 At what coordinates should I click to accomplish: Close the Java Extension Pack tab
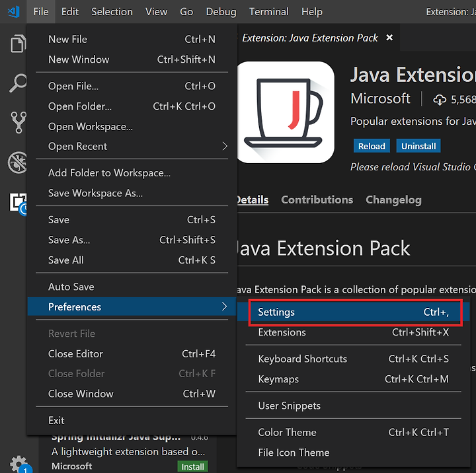[389, 38]
